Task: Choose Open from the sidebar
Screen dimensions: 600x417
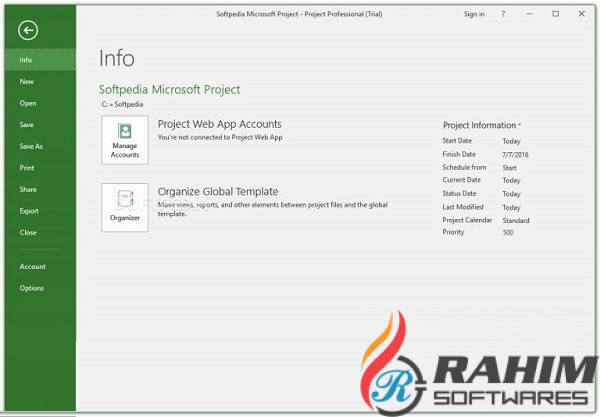Action: [x=41, y=103]
